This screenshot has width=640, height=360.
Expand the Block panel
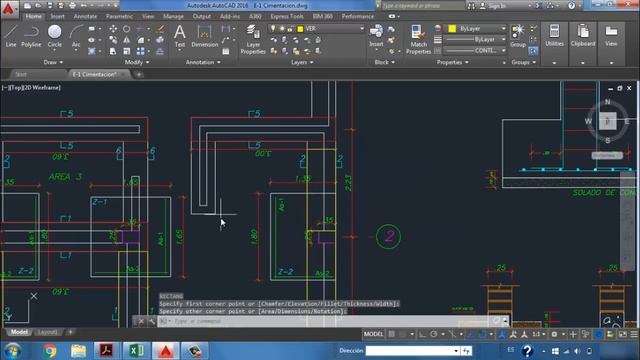(384, 62)
